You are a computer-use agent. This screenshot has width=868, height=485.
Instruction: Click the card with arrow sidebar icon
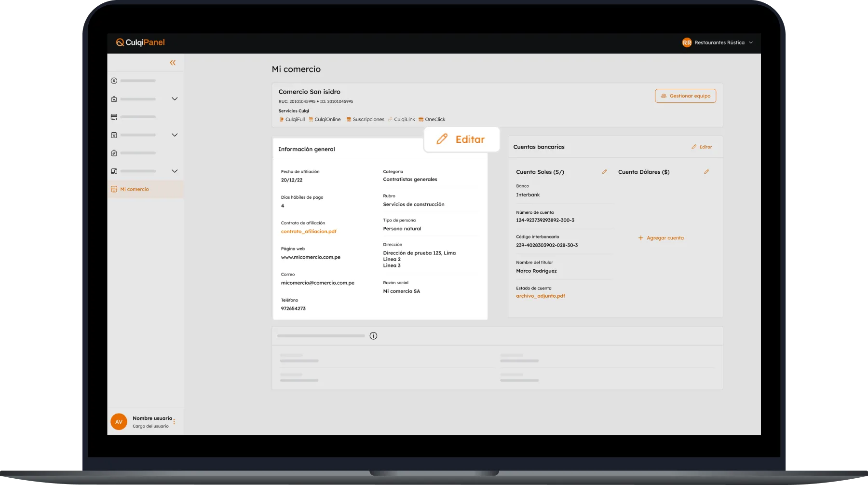pyautogui.click(x=114, y=117)
